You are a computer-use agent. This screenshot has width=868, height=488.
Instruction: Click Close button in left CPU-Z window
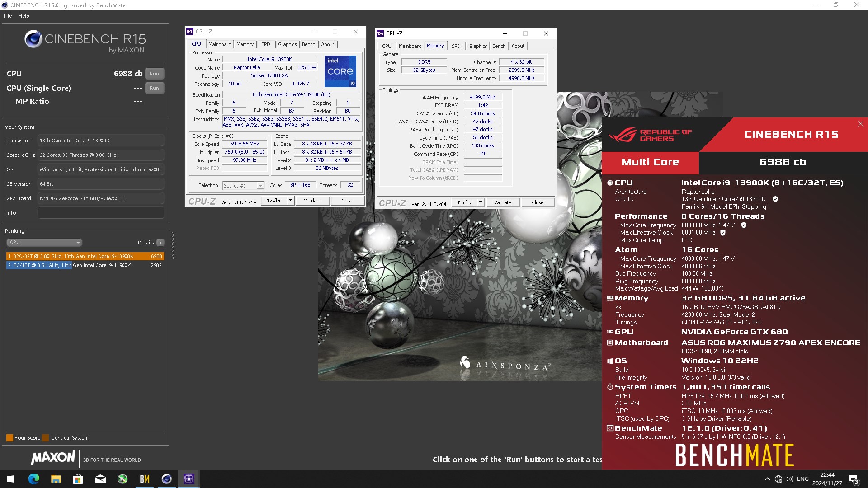[347, 201]
